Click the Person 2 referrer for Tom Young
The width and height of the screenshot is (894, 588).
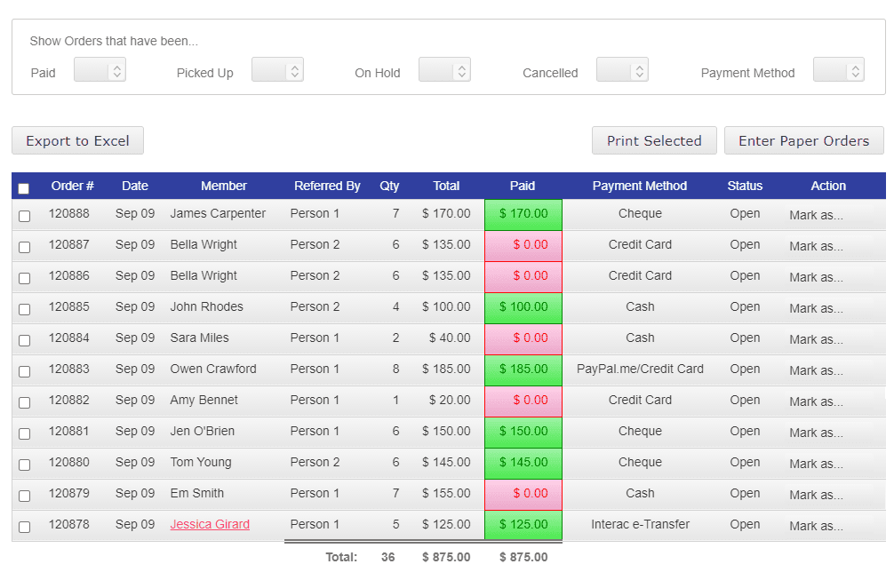point(315,462)
